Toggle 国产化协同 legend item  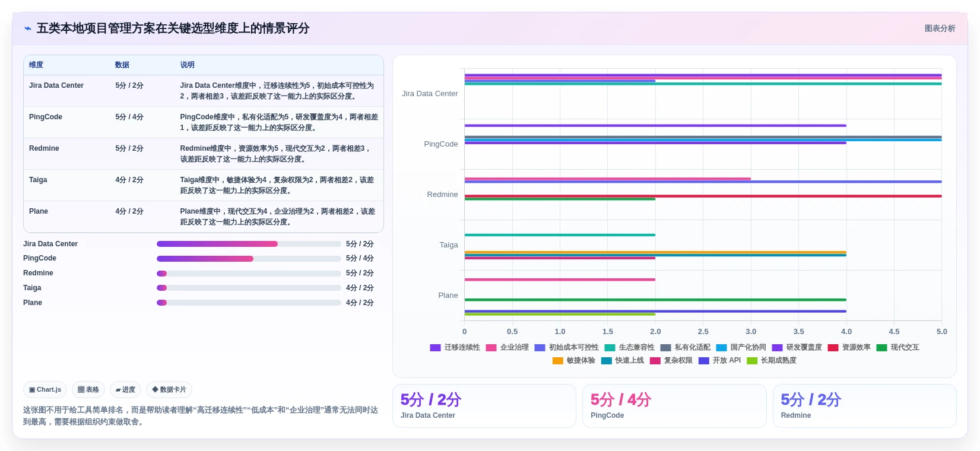tap(741, 348)
